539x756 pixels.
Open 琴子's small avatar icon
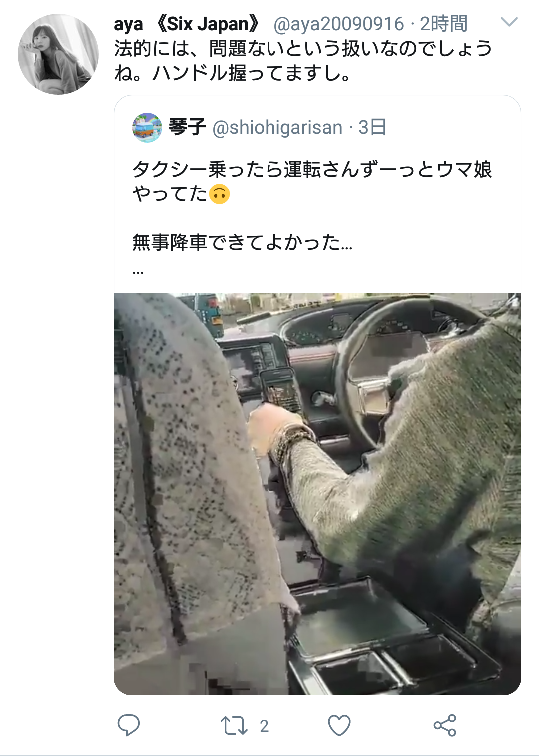(147, 128)
